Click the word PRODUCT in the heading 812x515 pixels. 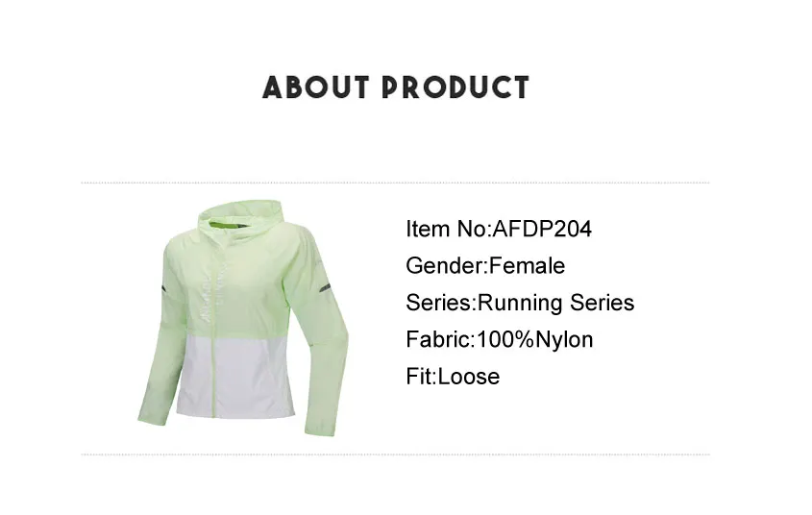[455, 87]
